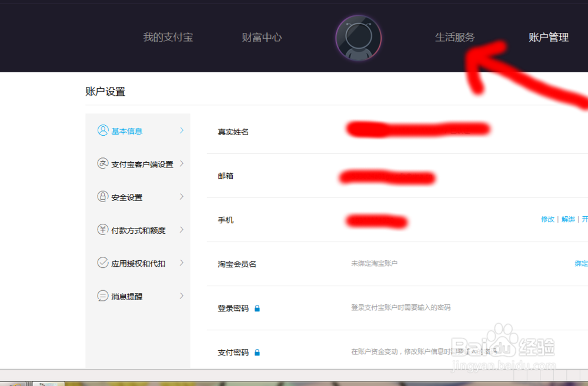Click the 支付宝客户端设置 icon in sidebar

pyautogui.click(x=102, y=164)
